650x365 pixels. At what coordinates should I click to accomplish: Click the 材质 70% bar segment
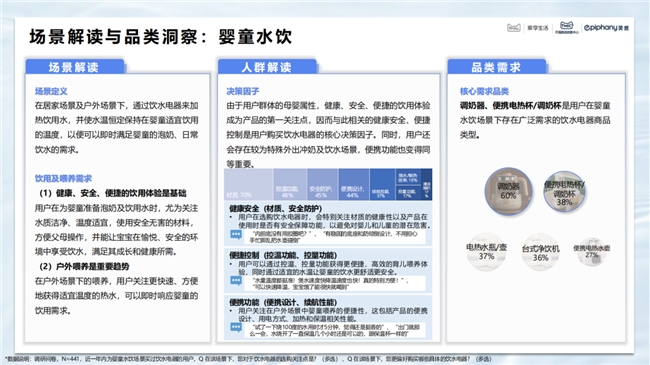coord(248,185)
